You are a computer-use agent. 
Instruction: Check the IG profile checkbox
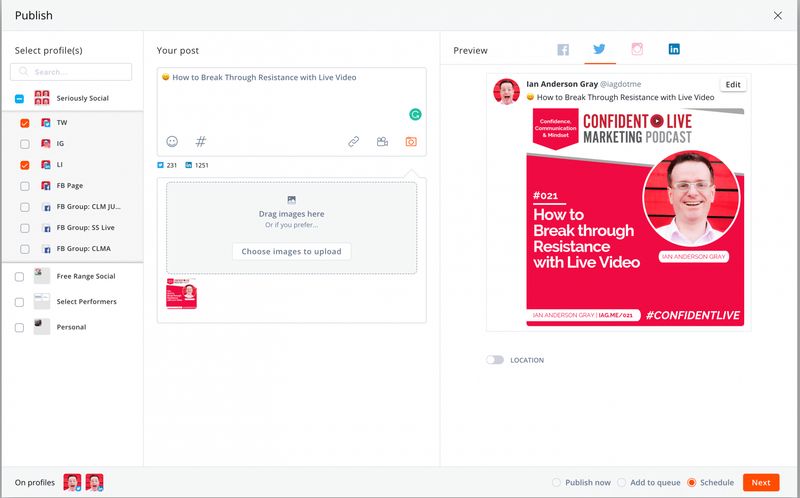tap(24, 144)
